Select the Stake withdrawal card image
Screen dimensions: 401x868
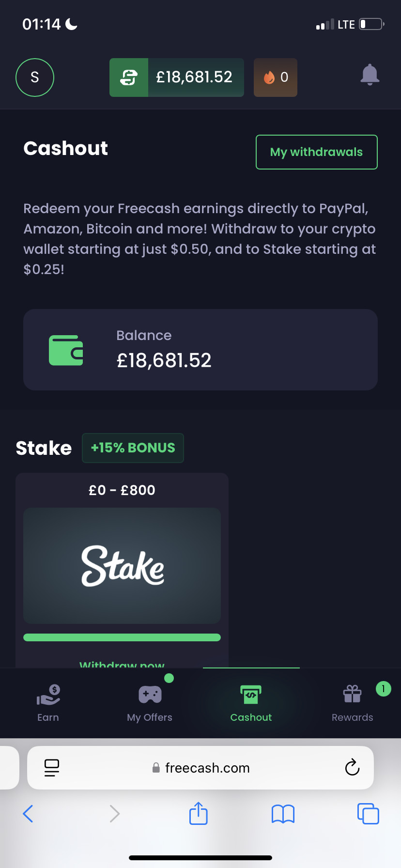(x=122, y=566)
